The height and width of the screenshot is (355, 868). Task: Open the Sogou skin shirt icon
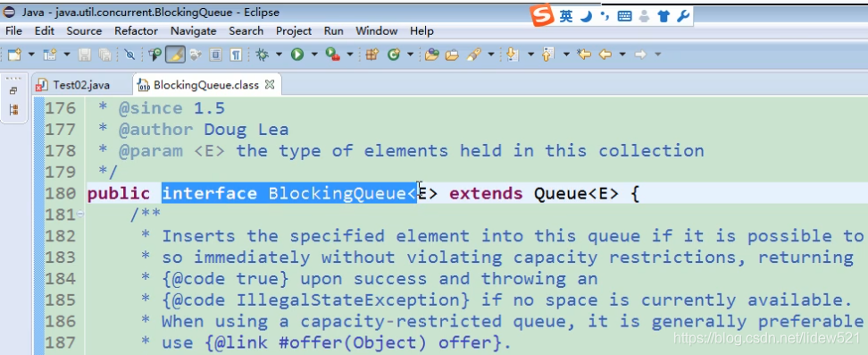pyautogui.click(x=664, y=16)
